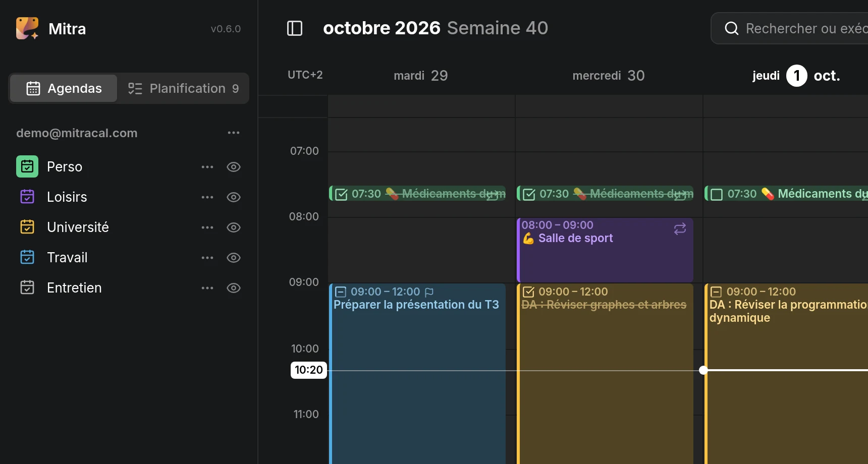
Task: Open the Travail calendar options menu
Action: point(207,258)
